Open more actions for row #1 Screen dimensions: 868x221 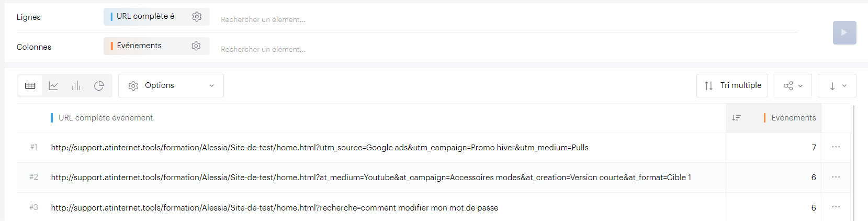point(836,147)
